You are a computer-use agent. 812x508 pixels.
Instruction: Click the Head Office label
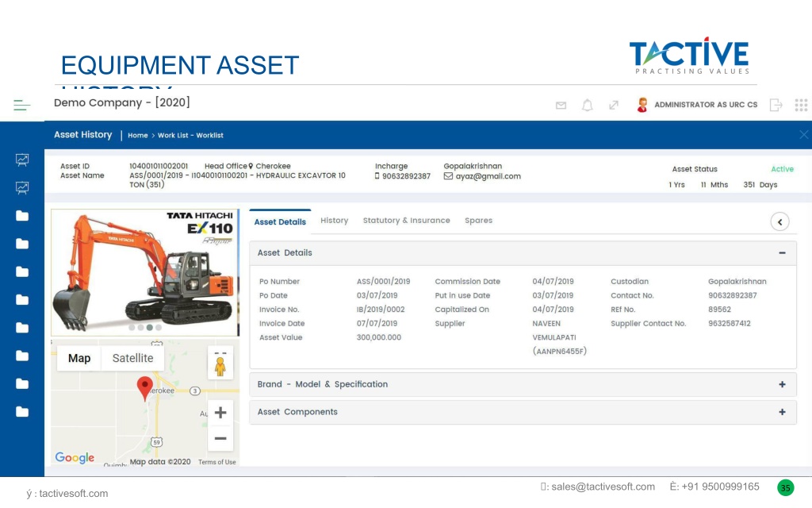pos(226,167)
